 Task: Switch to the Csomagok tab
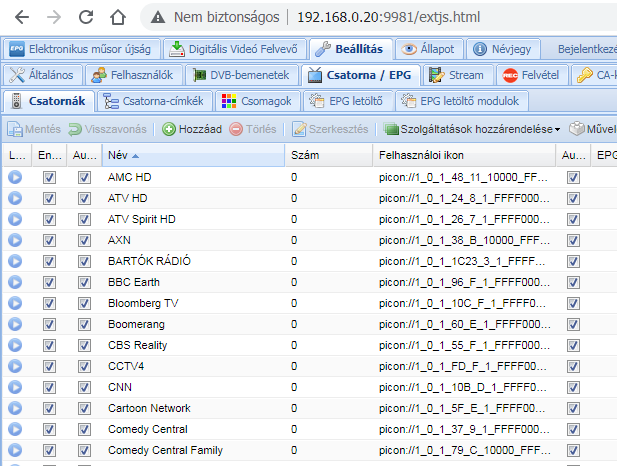pyautogui.click(x=258, y=101)
